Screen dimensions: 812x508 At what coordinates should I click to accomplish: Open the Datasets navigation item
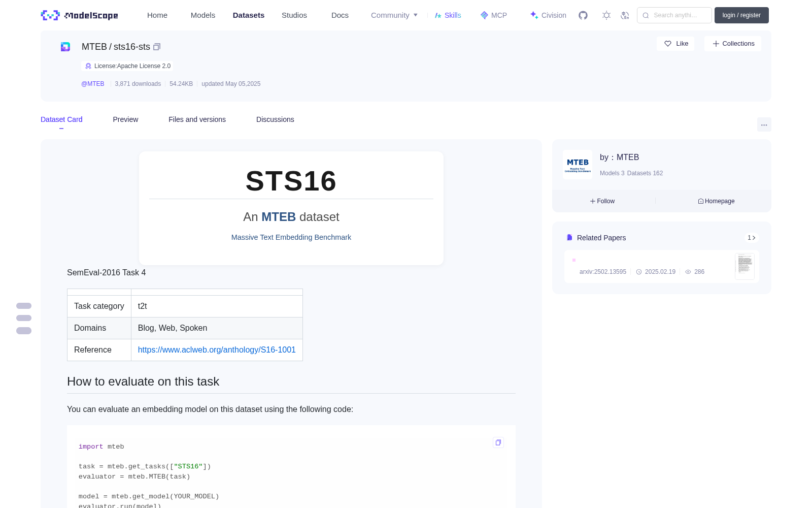(249, 15)
